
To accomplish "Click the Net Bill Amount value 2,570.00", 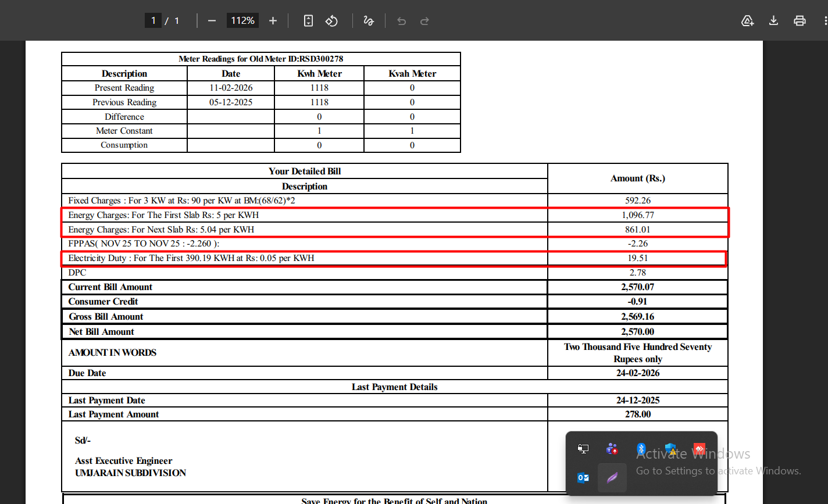I will (x=637, y=332).
